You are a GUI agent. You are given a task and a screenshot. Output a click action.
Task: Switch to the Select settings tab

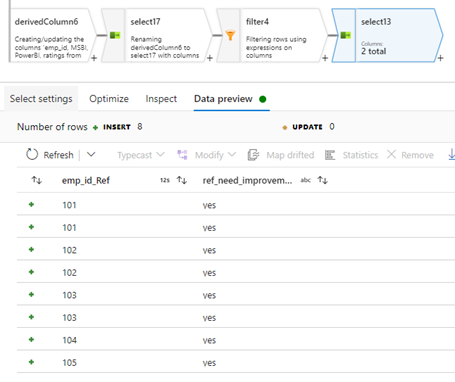point(41,99)
